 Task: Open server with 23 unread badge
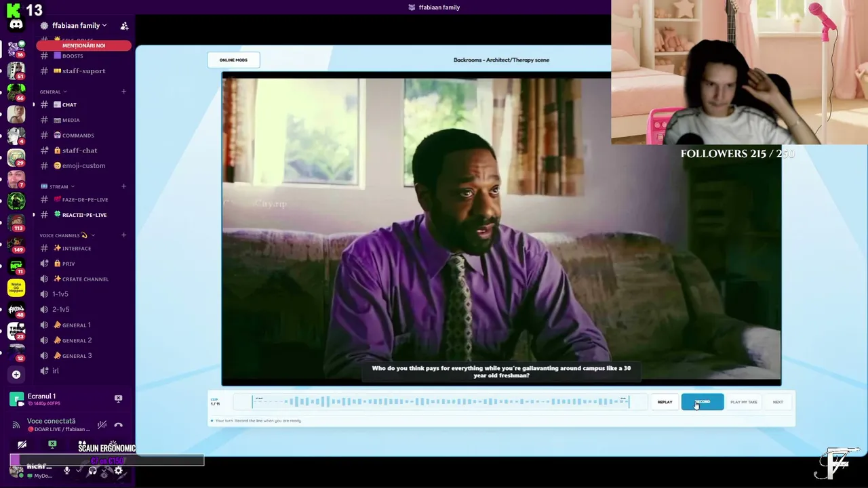coord(16,331)
